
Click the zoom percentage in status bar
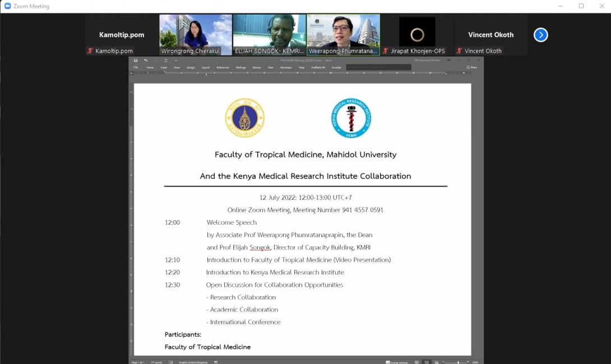click(475, 362)
